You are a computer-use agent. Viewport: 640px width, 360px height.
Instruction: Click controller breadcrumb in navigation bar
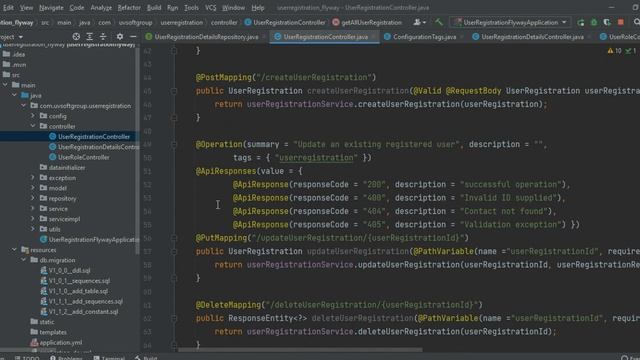coord(224,22)
